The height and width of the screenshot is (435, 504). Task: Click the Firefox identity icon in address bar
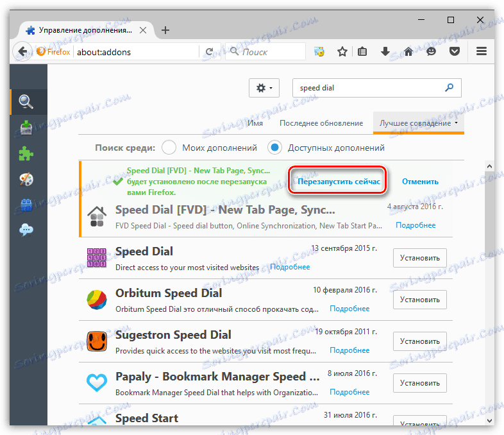[54, 52]
